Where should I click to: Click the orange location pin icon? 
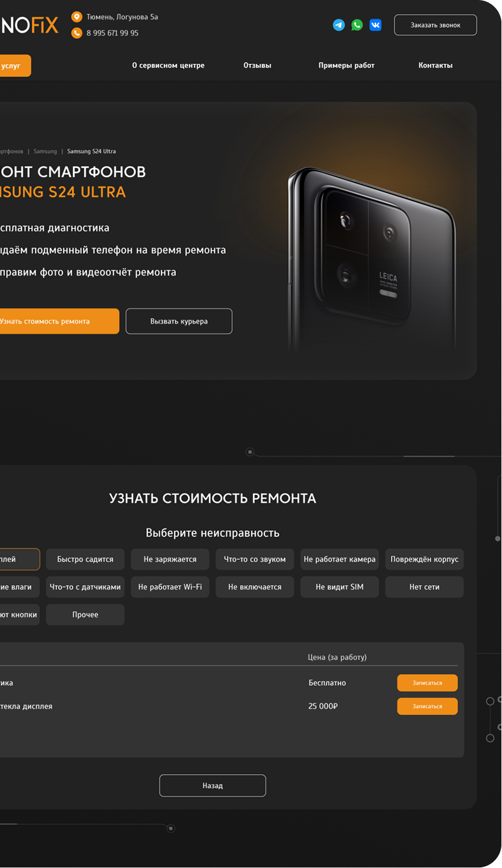tap(77, 17)
